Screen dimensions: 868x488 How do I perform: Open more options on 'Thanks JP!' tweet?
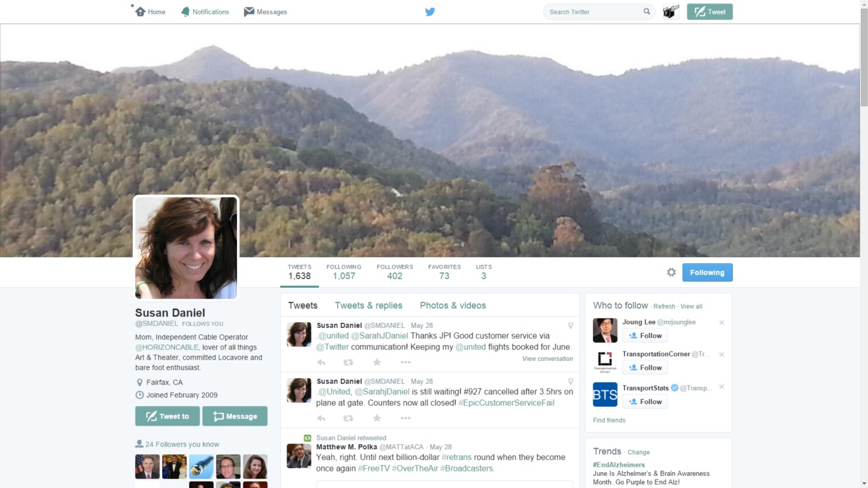[x=405, y=362]
